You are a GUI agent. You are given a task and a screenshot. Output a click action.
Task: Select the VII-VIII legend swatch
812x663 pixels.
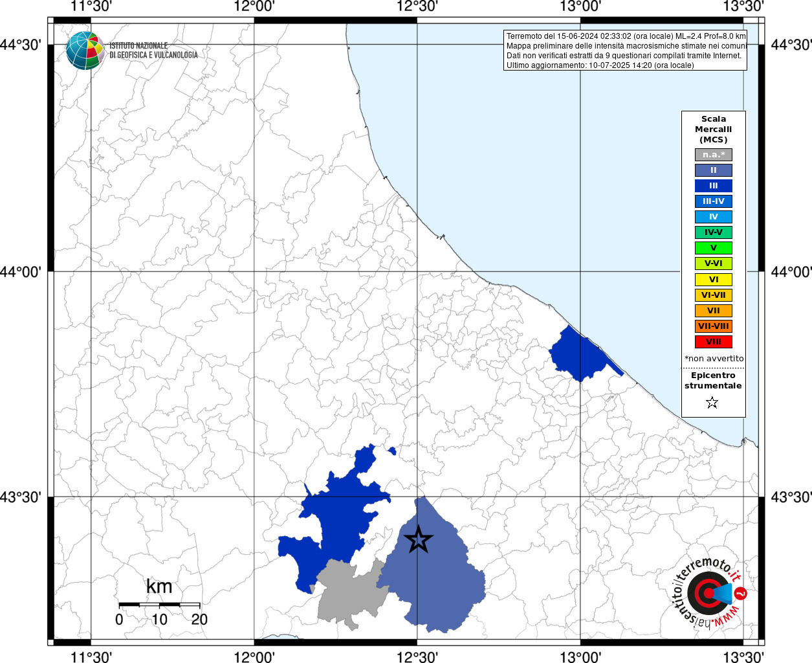click(x=714, y=326)
